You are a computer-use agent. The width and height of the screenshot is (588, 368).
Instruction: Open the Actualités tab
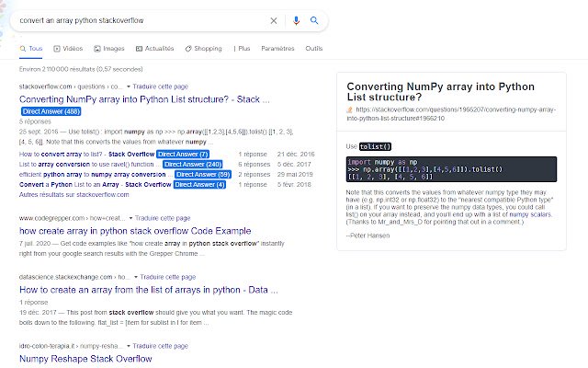tap(155, 49)
